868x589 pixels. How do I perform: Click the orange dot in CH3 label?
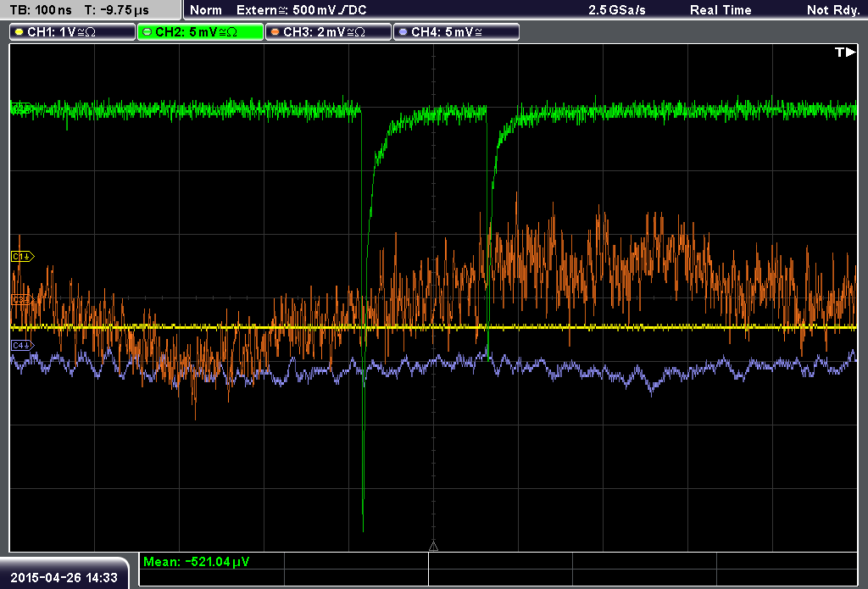[x=275, y=32]
